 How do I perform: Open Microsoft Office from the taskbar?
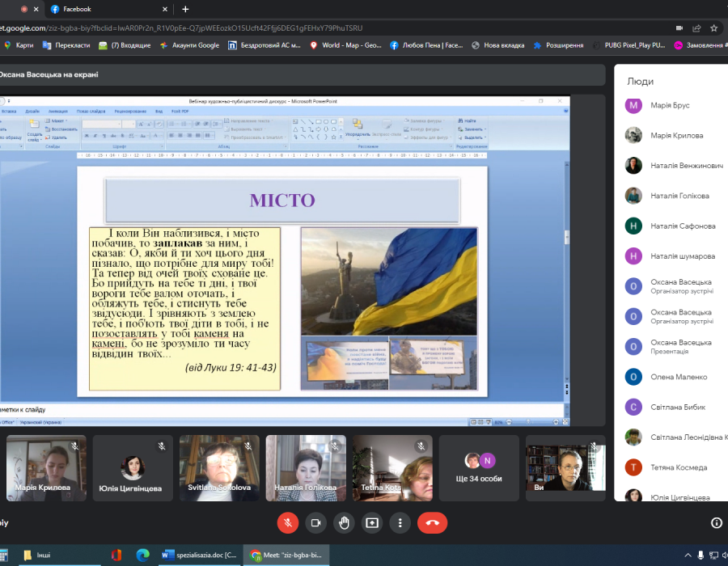(116, 555)
